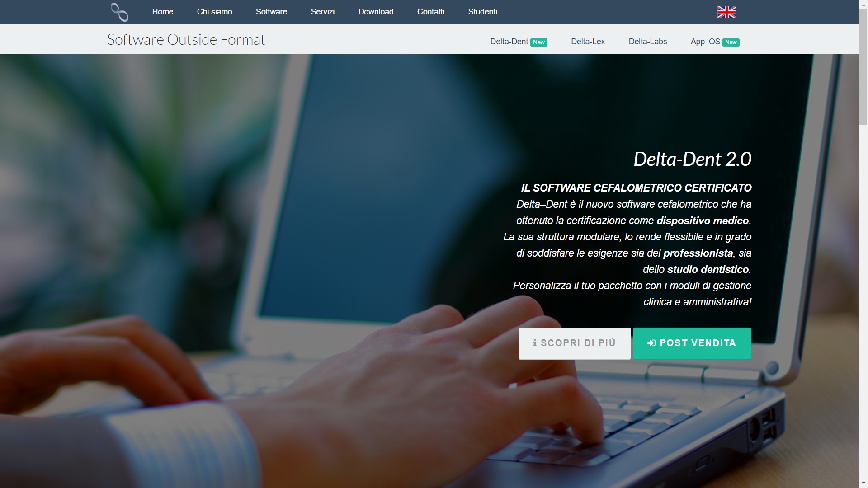Click the Delta-Labs navigation icon
This screenshot has height=488, width=868.
click(x=648, y=41)
